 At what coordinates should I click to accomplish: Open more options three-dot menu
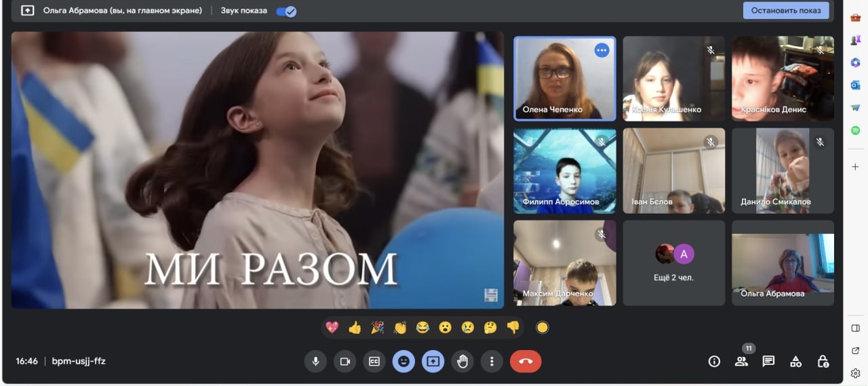coord(492,362)
